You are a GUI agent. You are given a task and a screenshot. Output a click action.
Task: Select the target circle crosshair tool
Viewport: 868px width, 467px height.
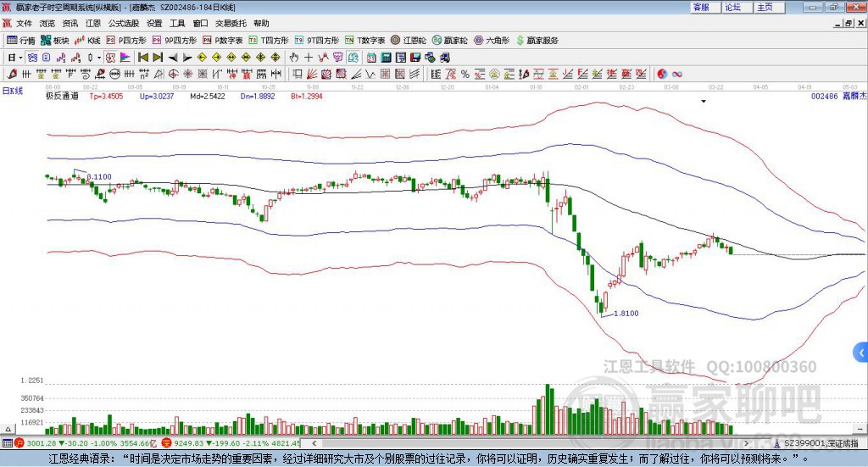click(173, 74)
